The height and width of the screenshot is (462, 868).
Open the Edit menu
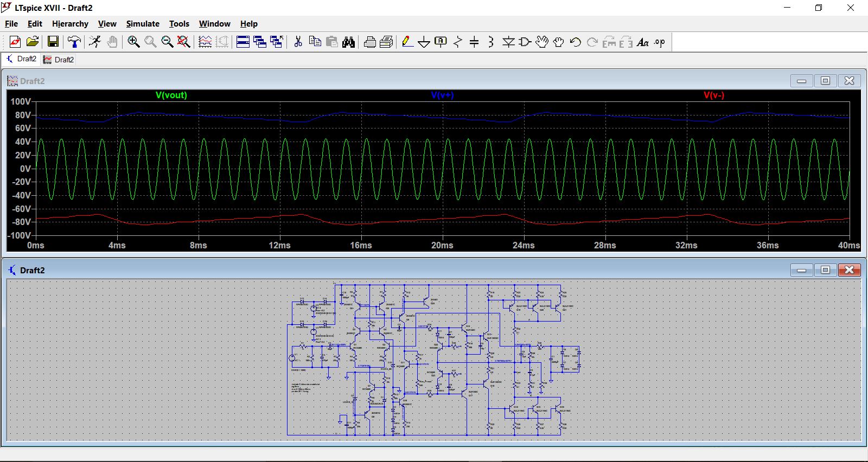coord(35,24)
